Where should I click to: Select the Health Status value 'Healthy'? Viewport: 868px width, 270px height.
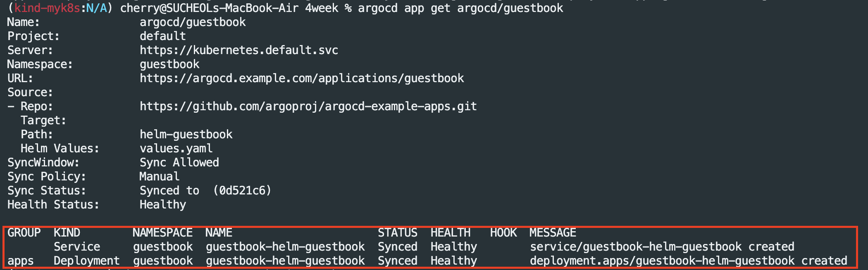coord(163,205)
